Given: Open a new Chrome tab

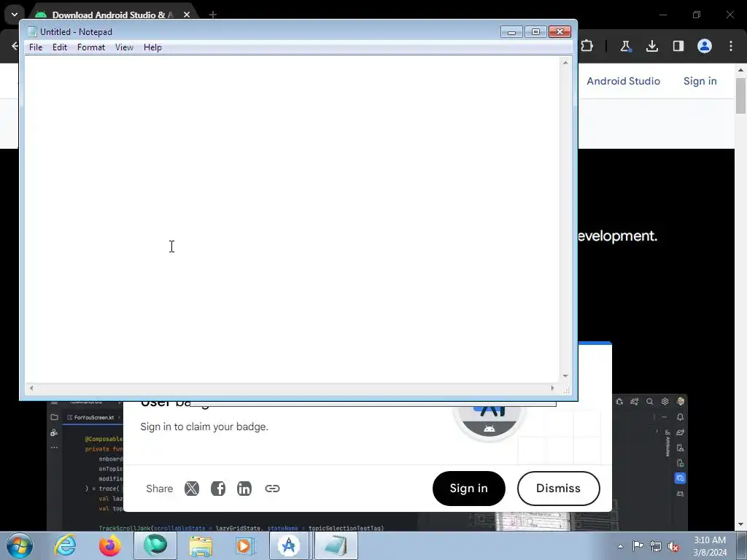Looking at the screenshot, I should (213, 15).
